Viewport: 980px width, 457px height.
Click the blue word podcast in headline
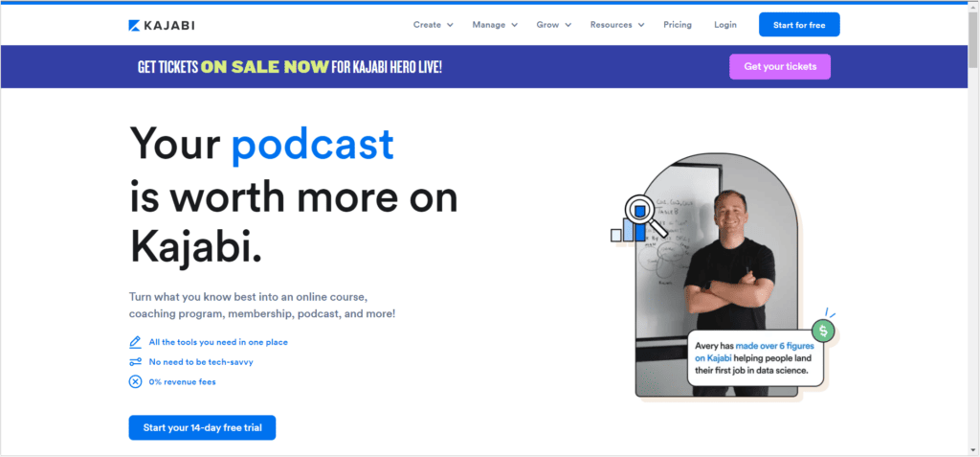coord(313,145)
